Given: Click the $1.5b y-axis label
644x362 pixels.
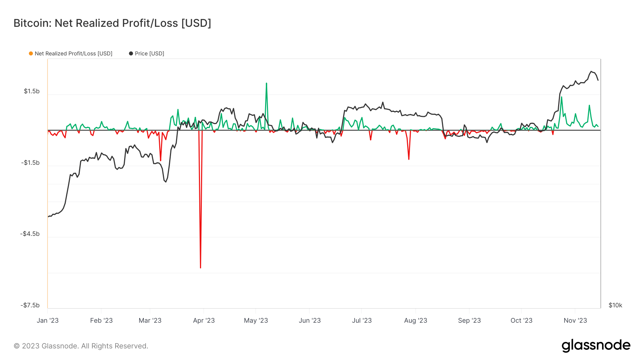Looking at the screenshot, I should pos(32,91).
